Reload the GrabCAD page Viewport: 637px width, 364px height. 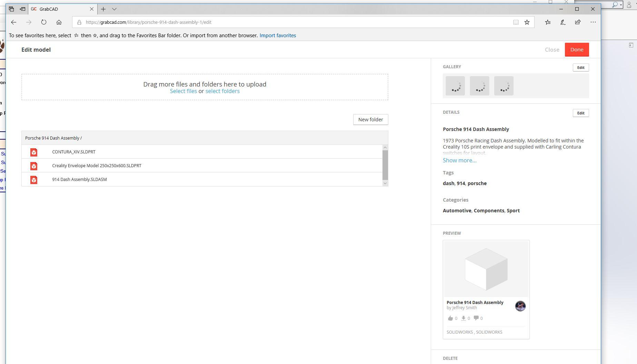pos(44,22)
